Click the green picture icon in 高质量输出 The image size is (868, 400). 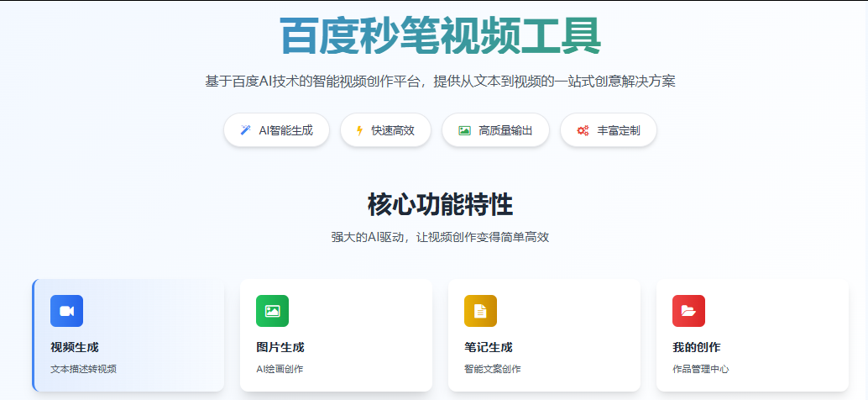(464, 131)
